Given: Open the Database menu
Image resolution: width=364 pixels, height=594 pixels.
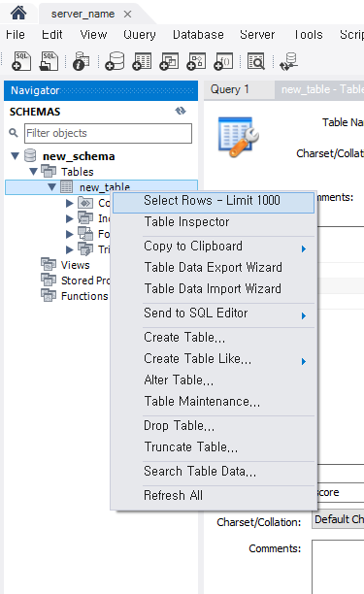Looking at the screenshot, I should pyautogui.click(x=198, y=35).
